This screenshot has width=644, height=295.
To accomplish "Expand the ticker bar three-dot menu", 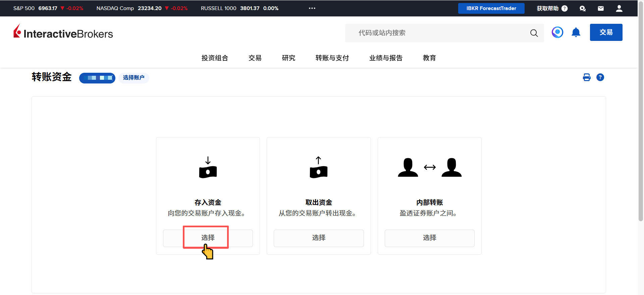I will pyautogui.click(x=312, y=8).
